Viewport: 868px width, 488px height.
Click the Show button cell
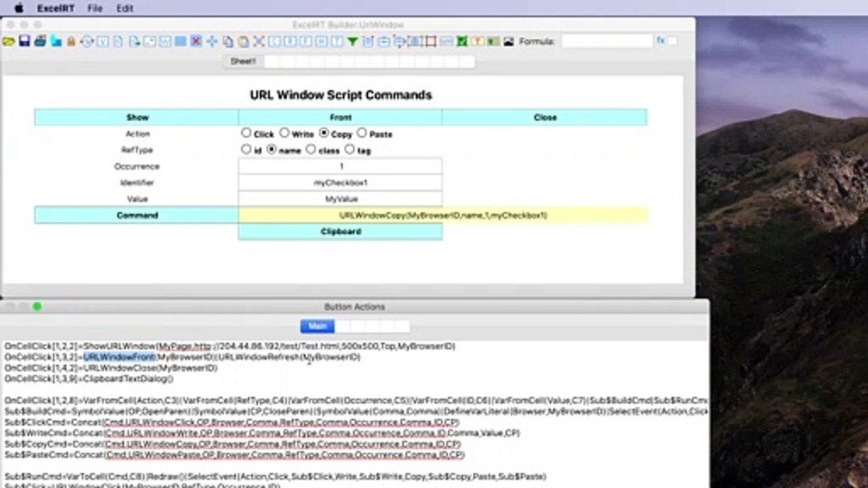(136, 117)
